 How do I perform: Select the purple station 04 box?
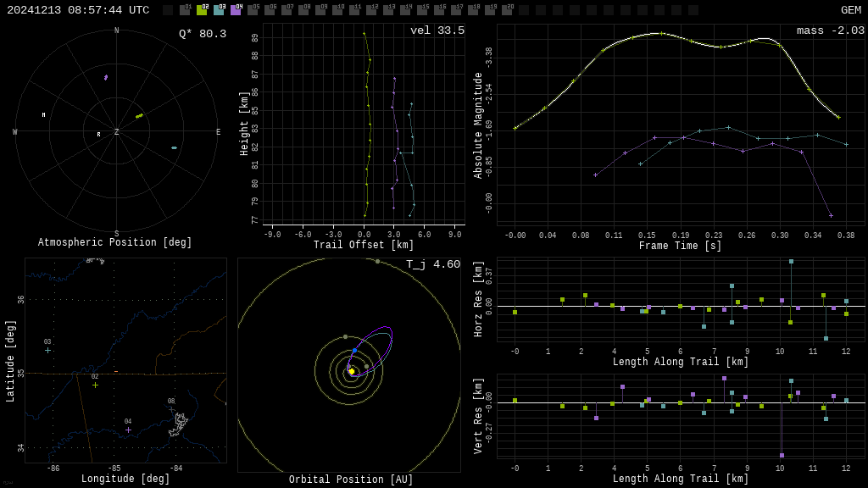pyautogui.click(x=236, y=10)
